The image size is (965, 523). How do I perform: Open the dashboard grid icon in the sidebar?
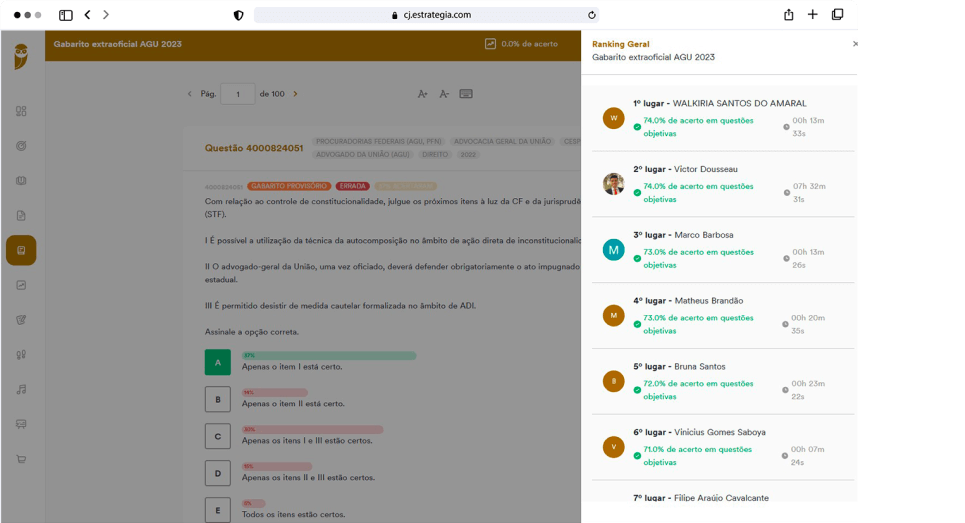click(x=21, y=111)
